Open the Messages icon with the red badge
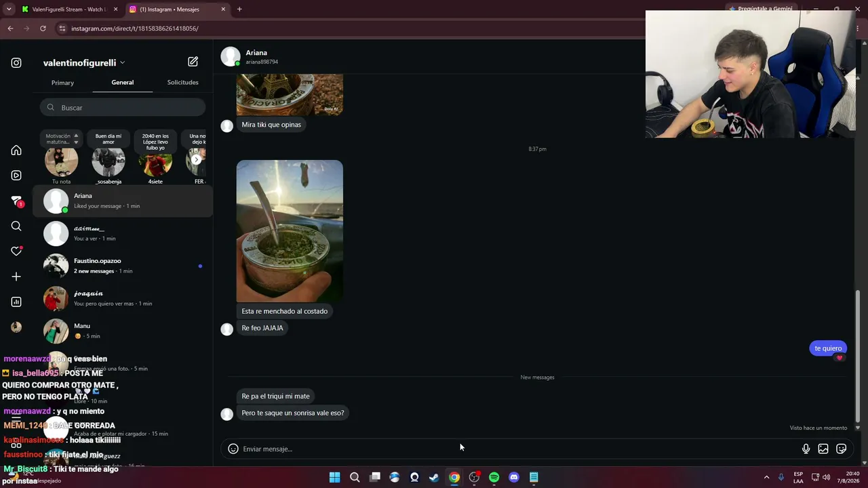Screen dimensions: 868x488 point(17,201)
